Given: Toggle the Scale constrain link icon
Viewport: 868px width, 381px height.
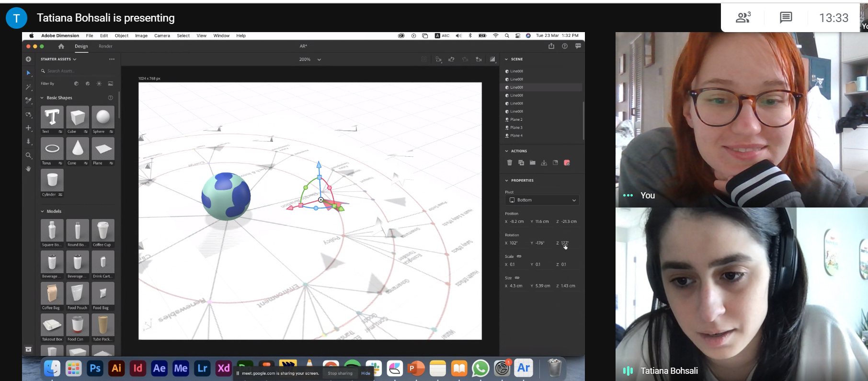Looking at the screenshot, I should pos(519,256).
